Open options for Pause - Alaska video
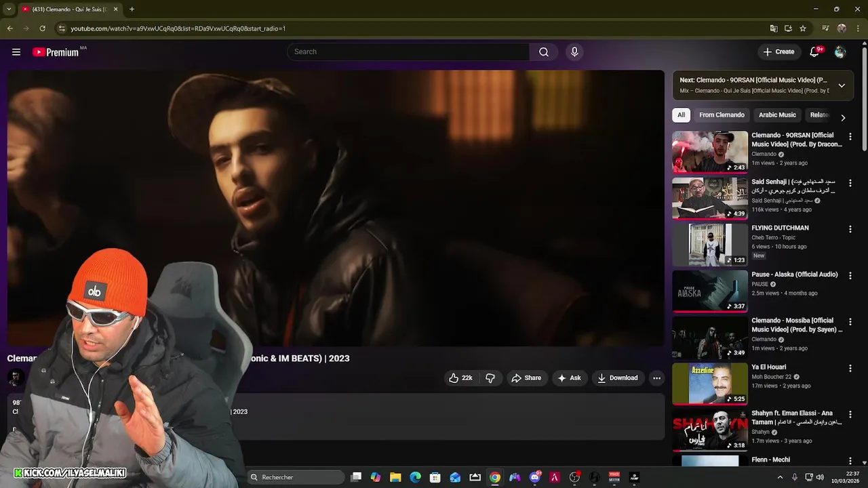 click(x=850, y=276)
